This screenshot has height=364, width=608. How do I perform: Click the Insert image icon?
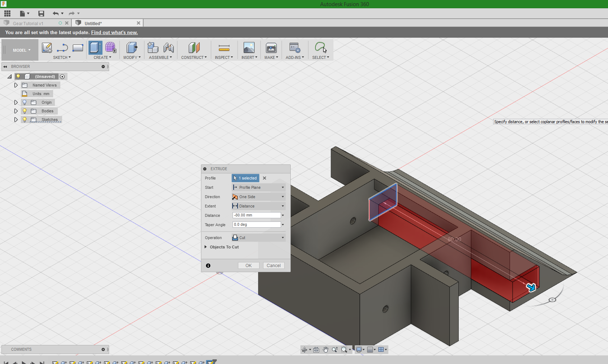[249, 47]
